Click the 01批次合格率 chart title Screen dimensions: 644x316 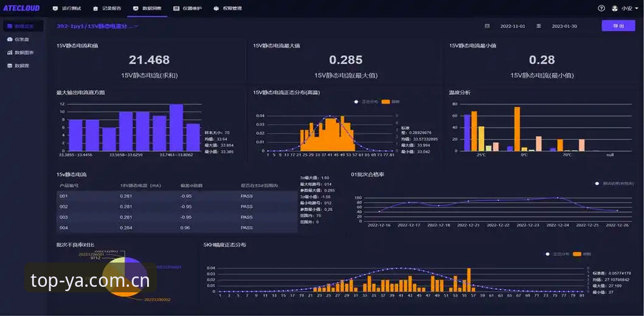pyautogui.click(x=367, y=174)
